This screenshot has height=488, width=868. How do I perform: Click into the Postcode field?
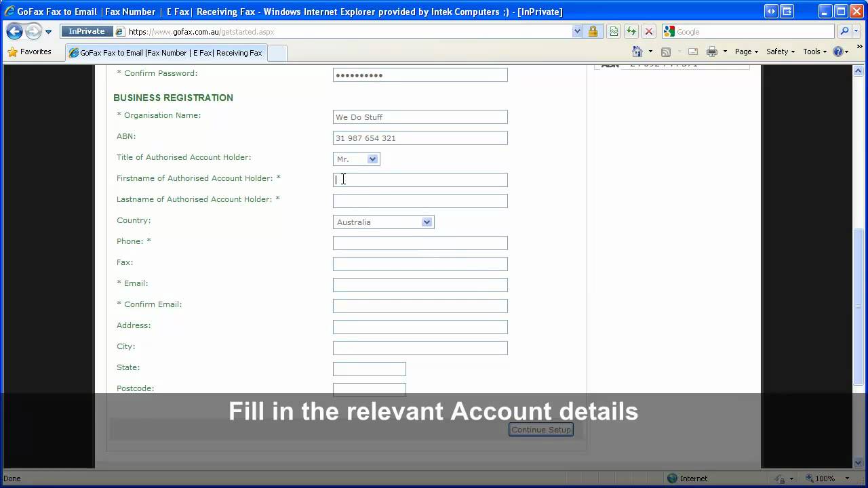370,390
